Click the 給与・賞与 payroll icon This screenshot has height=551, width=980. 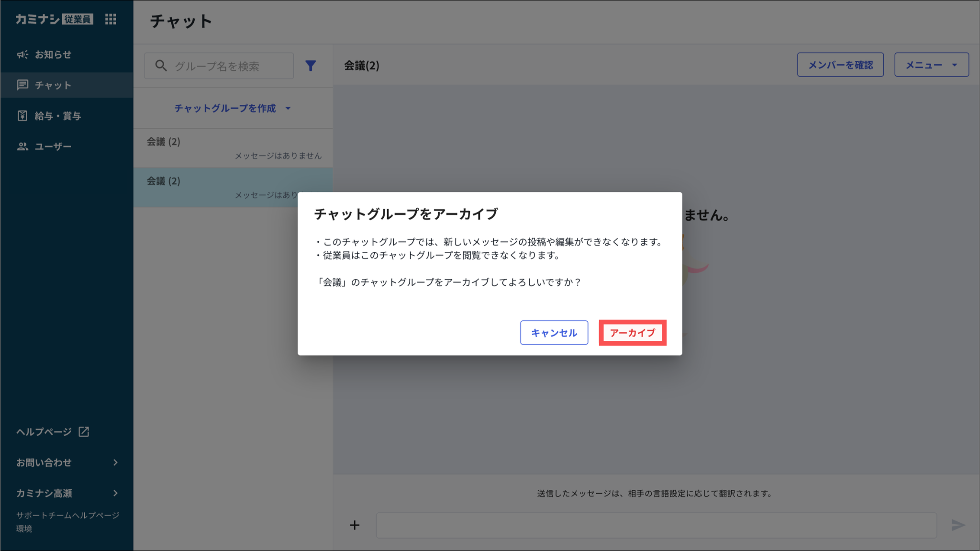tap(22, 116)
